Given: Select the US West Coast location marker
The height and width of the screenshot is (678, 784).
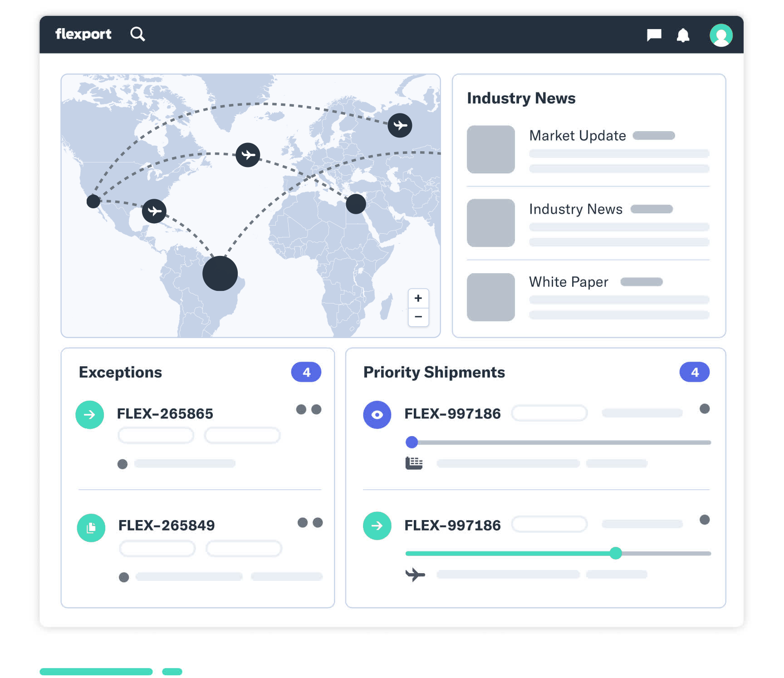Looking at the screenshot, I should [x=93, y=201].
